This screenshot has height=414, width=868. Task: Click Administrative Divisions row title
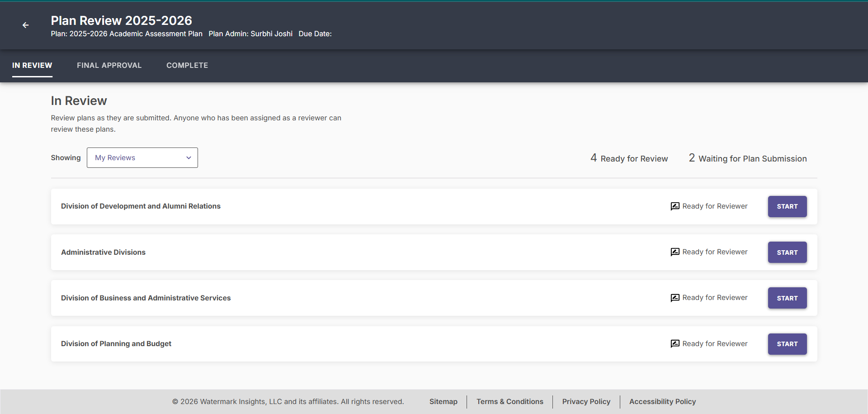click(x=103, y=252)
